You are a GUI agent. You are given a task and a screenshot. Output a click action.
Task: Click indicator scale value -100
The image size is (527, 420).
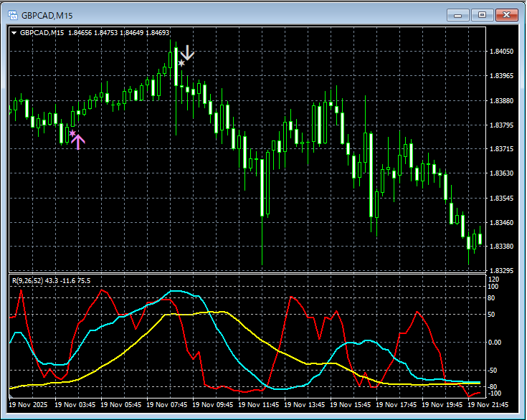tap(494, 393)
